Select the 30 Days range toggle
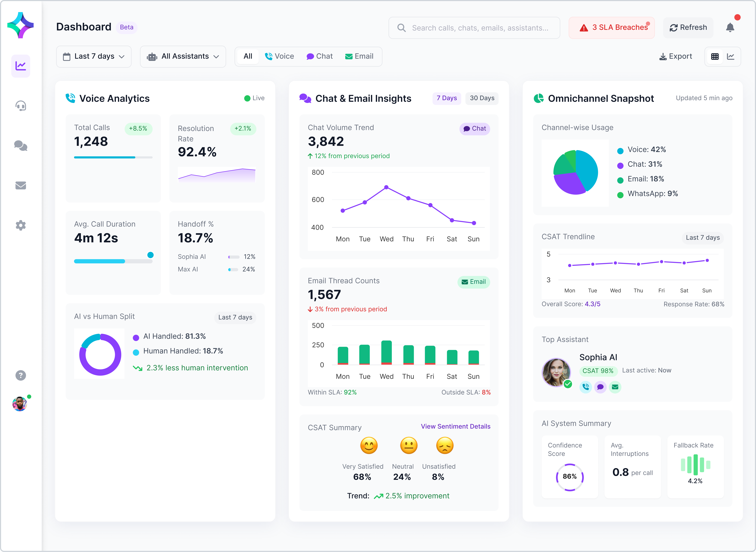The image size is (756, 552). 482,98
